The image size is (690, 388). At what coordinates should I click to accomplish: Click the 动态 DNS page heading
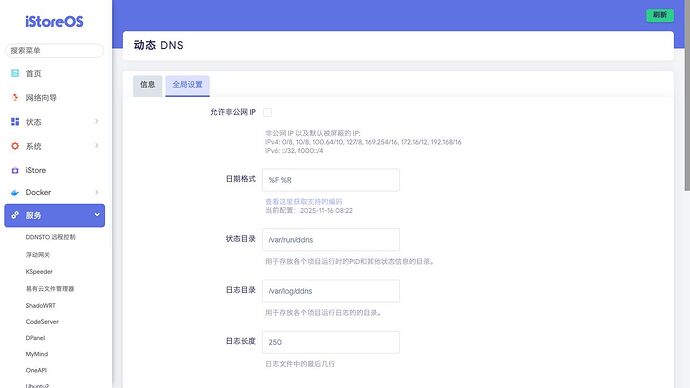click(x=158, y=45)
